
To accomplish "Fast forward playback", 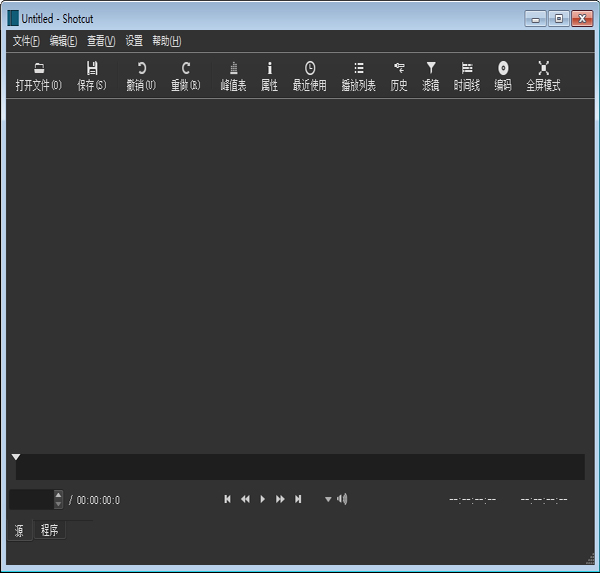I will pyautogui.click(x=280, y=499).
